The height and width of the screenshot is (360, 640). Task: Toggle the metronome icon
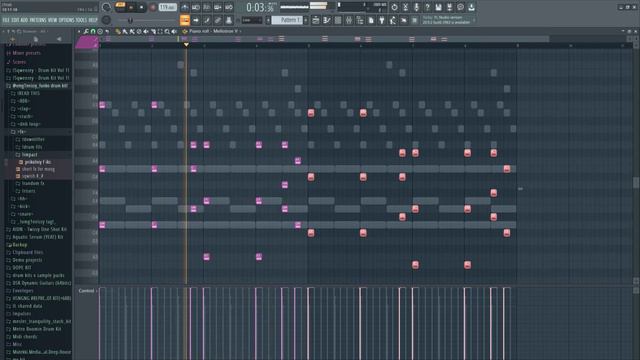click(x=184, y=7)
